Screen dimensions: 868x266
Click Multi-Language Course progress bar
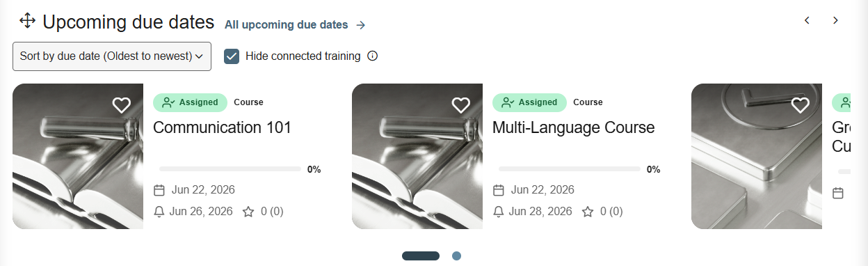[x=570, y=169]
